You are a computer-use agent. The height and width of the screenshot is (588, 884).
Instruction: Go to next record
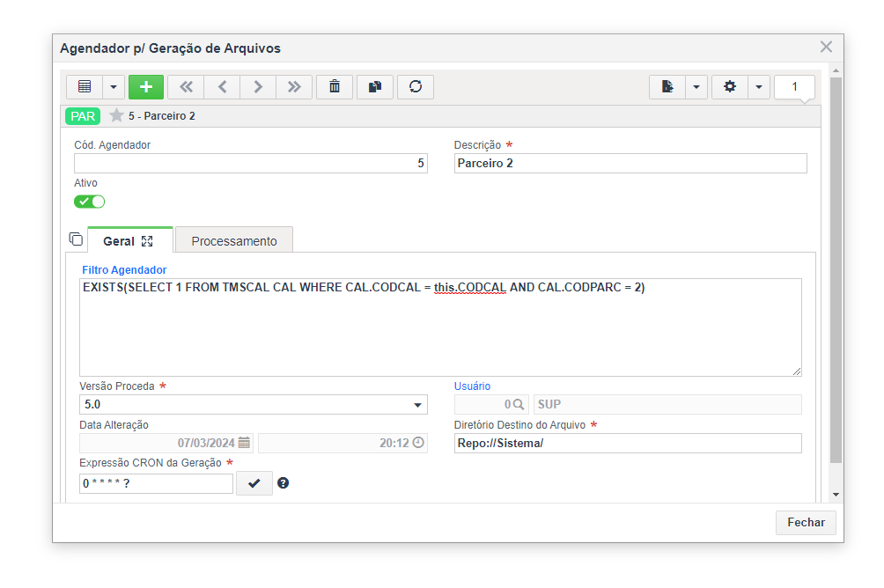coord(258,87)
